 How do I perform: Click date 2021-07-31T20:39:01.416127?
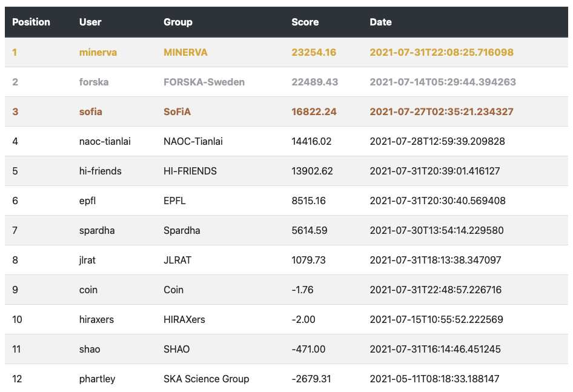click(x=434, y=171)
